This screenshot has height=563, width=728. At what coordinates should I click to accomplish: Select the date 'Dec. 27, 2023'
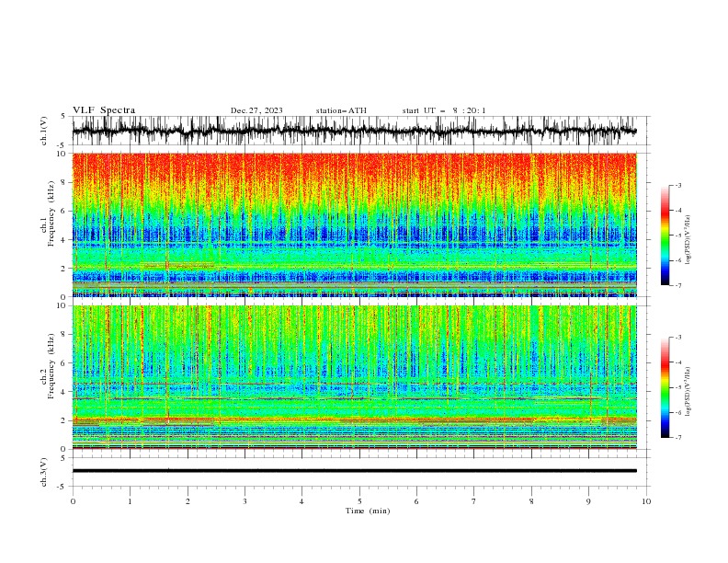point(256,110)
